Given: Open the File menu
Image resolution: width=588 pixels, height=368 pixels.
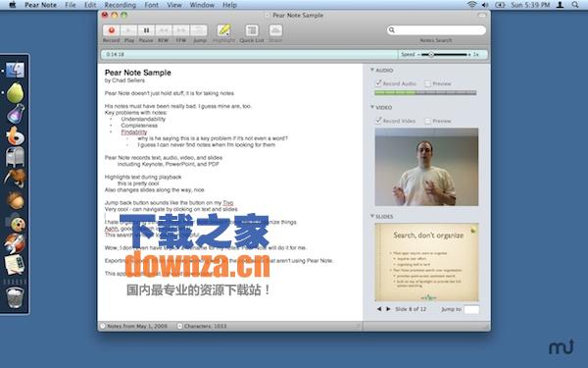Looking at the screenshot, I should tap(71, 5).
